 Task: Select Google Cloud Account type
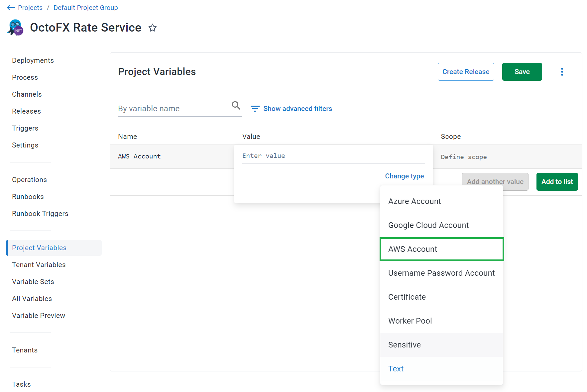441,225
